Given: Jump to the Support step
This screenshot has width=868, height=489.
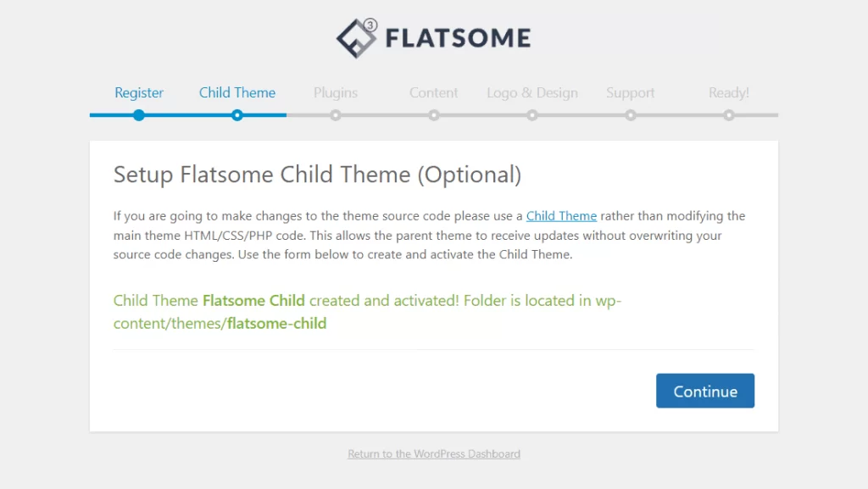Looking at the screenshot, I should pos(630,93).
